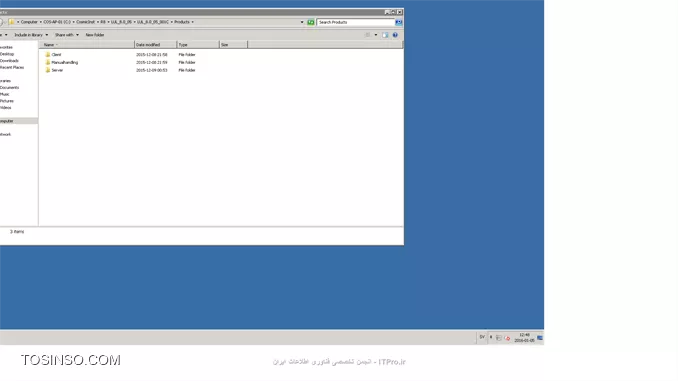The height and width of the screenshot is (381, 678).
Task: Open the view options dropdown arrow
Action: click(375, 35)
